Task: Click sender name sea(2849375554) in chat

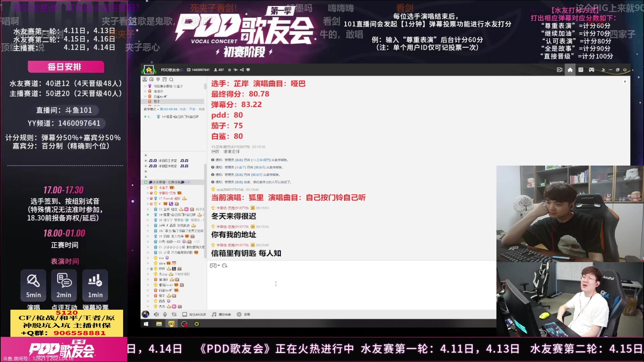Action: 230,189
